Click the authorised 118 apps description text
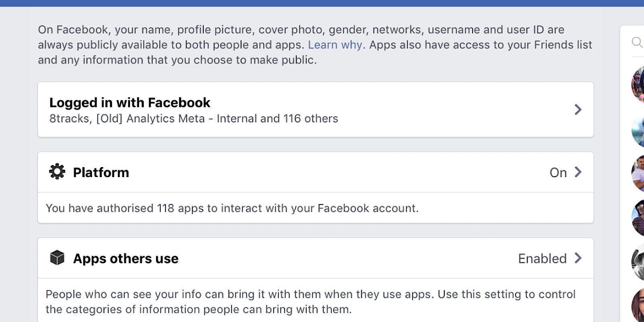The width and height of the screenshot is (644, 322). (x=232, y=208)
